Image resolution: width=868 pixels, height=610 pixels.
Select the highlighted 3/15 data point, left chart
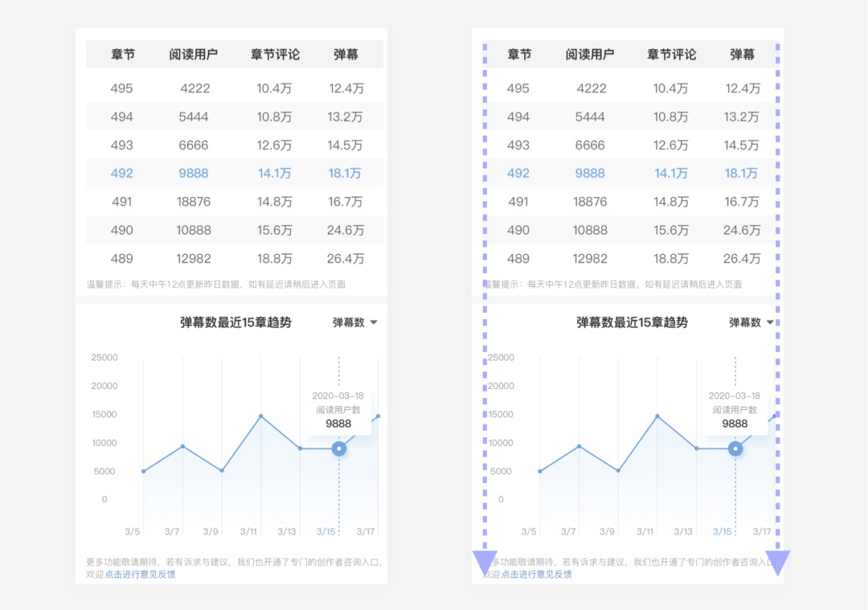click(x=339, y=448)
